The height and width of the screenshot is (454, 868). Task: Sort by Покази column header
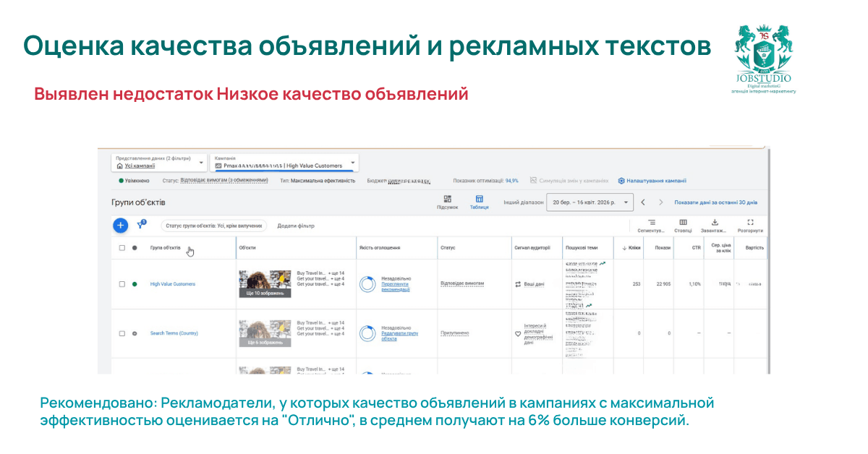click(x=663, y=247)
